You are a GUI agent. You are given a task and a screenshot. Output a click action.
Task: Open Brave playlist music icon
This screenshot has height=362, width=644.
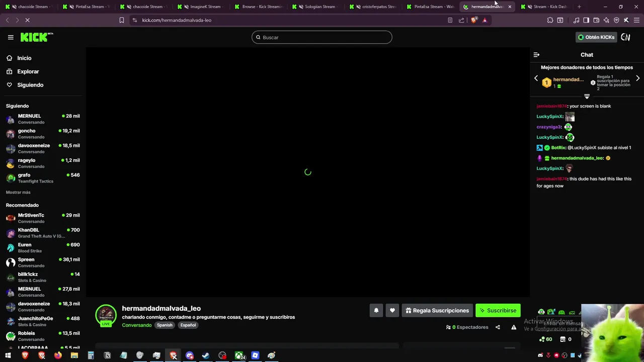[x=576, y=20]
